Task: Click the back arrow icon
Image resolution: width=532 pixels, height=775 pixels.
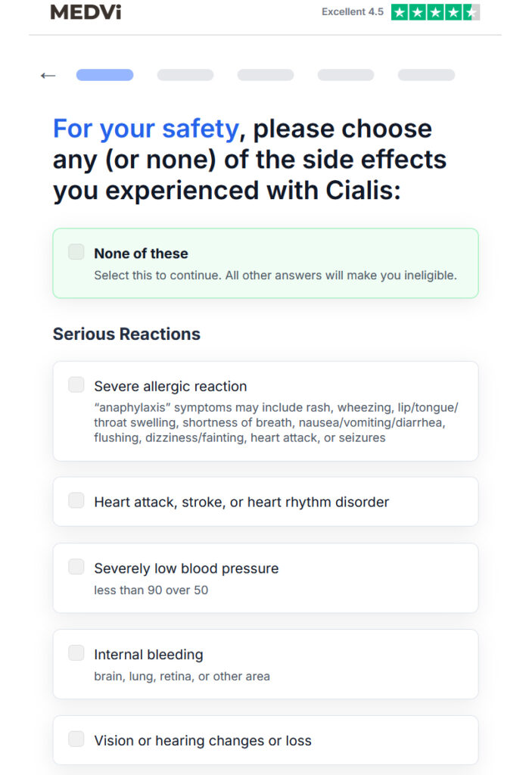Action: 48,75
